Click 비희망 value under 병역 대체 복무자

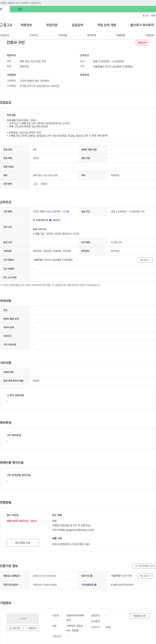tap(36, 381)
